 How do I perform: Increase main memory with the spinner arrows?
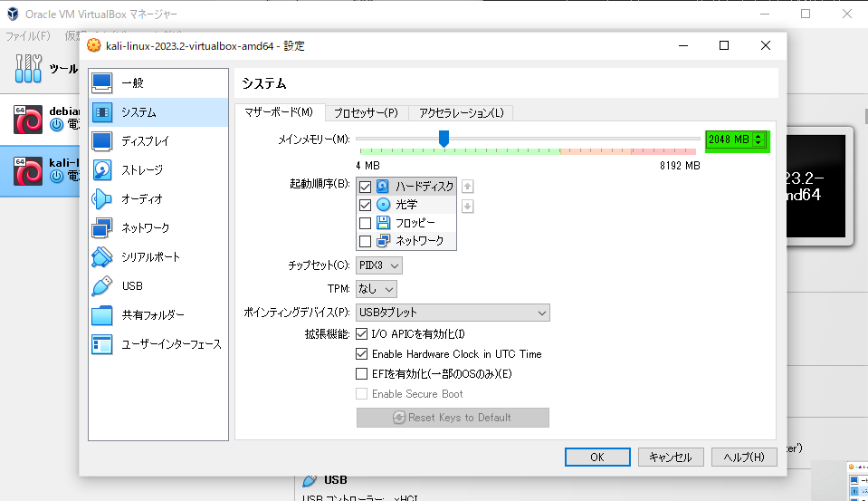click(x=759, y=136)
